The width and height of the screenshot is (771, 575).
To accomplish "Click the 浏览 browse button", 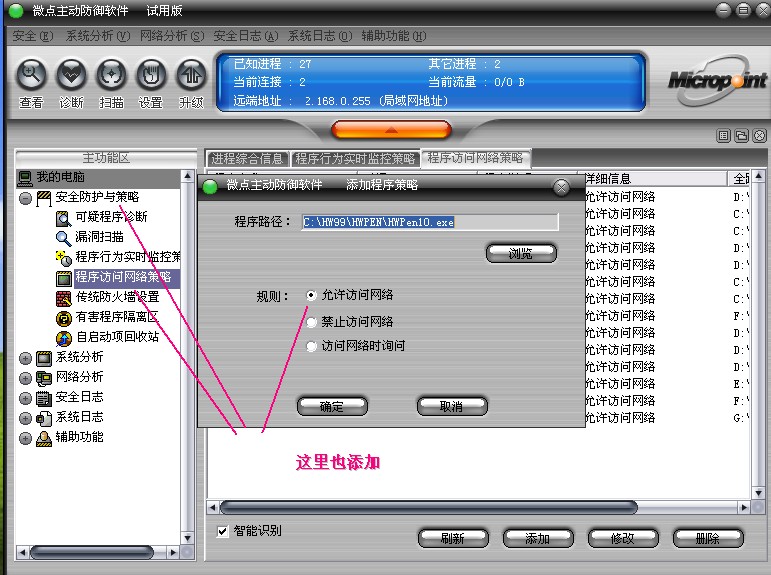I will click(x=521, y=254).
